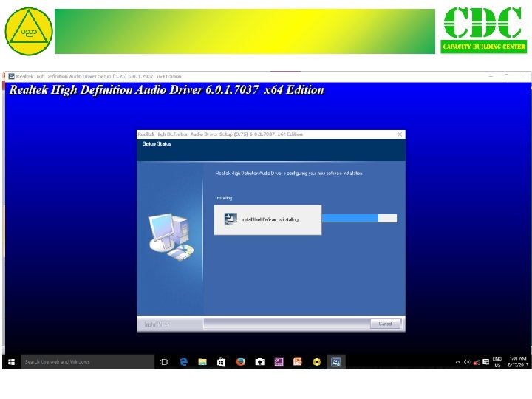The width and height of the screenshot is (532, 399).
Task: Open Task View from taskbar
Action: [x=164, y=362]
